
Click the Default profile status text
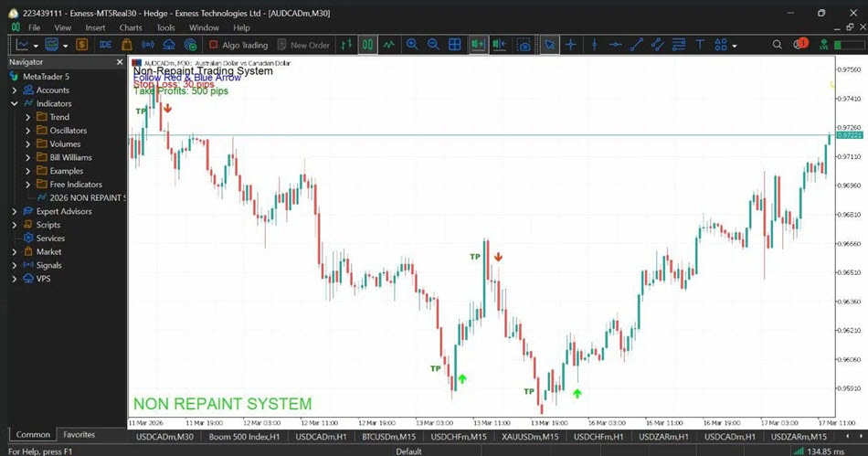[x=409, y=451]
